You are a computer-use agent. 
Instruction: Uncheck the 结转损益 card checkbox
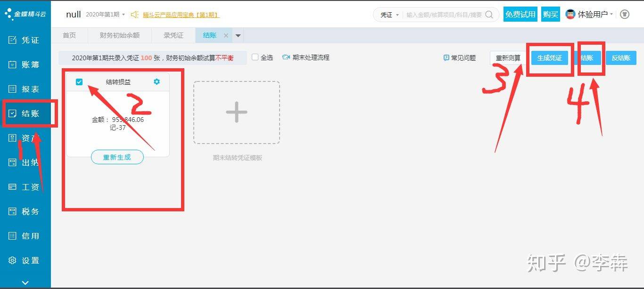tap(79, 82)
